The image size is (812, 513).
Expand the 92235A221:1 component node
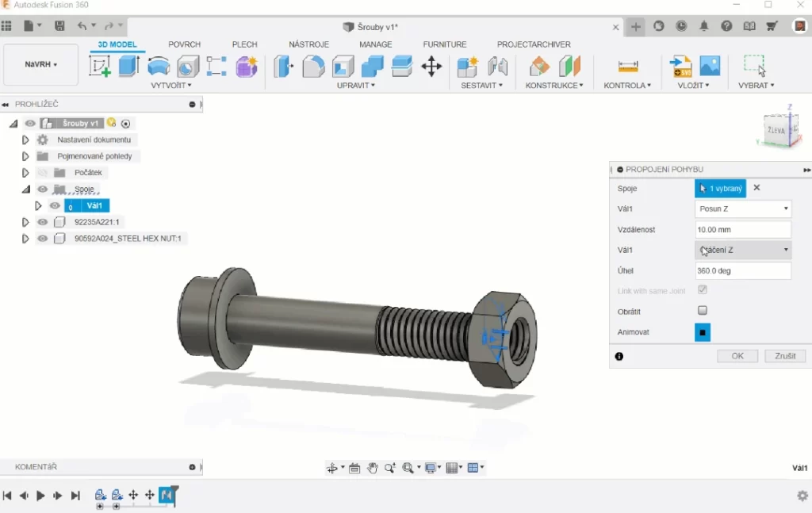(x=25, y=221)
